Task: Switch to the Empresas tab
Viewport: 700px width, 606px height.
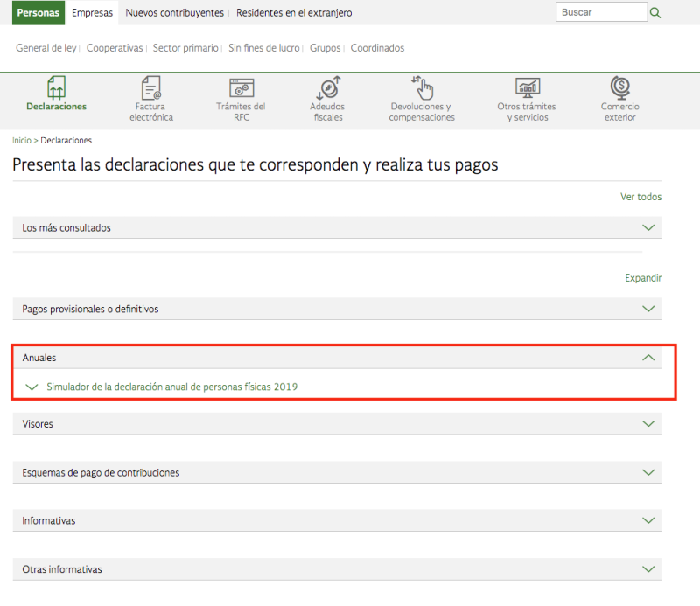Action: pyautogui.click(x=93, y=13)
